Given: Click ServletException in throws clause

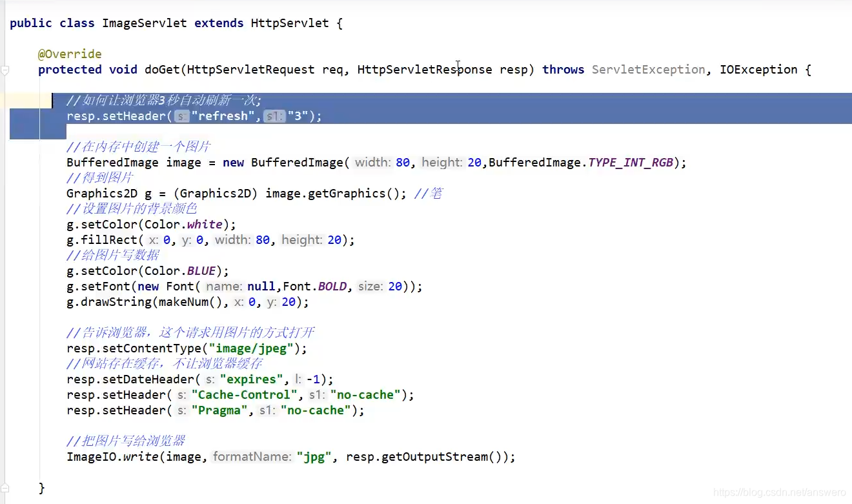Looking at the screenshot, I should (x=649, y=70).
